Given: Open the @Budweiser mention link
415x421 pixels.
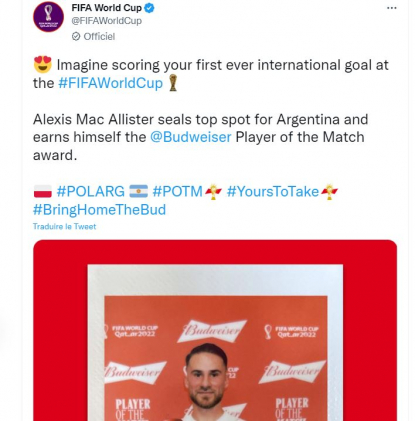Looking at the screenshot, I should [191, 137].
